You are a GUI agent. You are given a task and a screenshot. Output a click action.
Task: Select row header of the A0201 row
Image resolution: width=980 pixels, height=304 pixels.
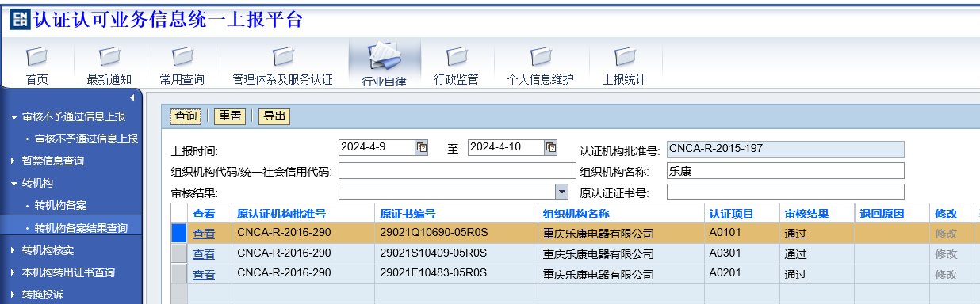(x=179, y=274)
